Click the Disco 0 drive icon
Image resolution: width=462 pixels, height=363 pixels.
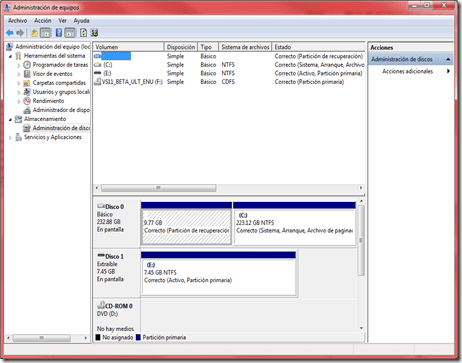pos(101,206)
